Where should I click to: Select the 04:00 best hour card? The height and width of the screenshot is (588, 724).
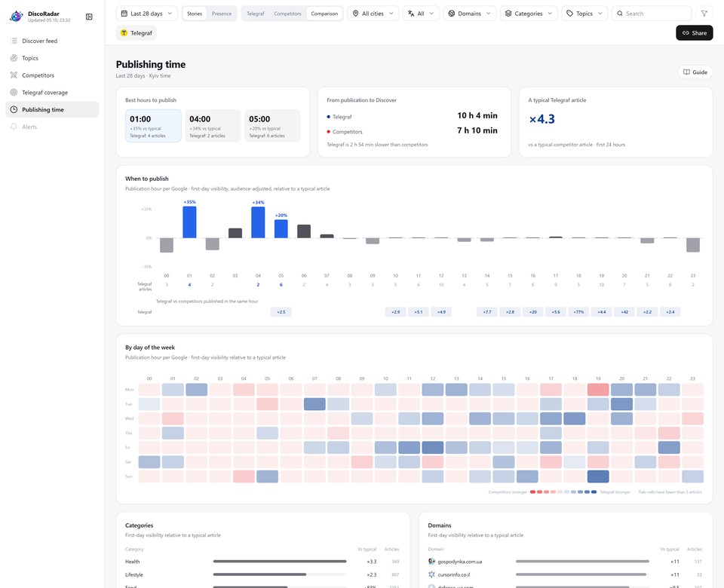(213, 126)
